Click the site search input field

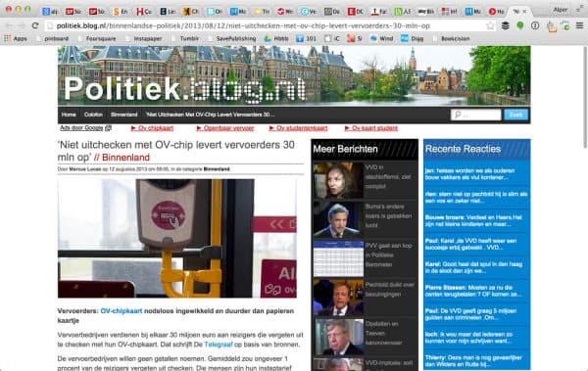point(475,115)
